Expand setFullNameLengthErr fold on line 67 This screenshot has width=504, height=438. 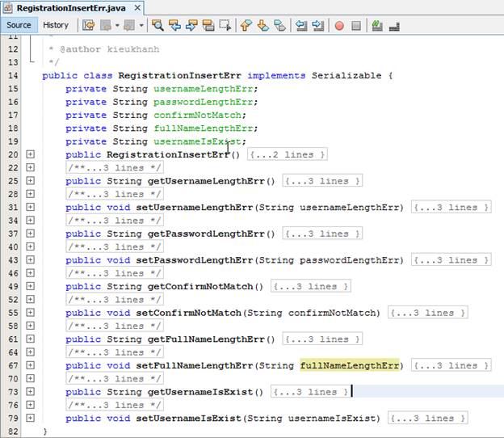pos(30,365)
